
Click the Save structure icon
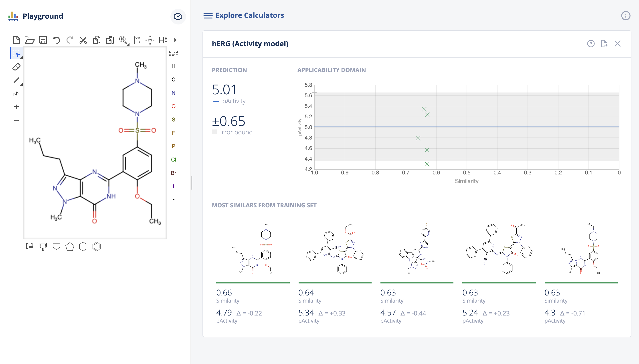(x=43, y=40)
